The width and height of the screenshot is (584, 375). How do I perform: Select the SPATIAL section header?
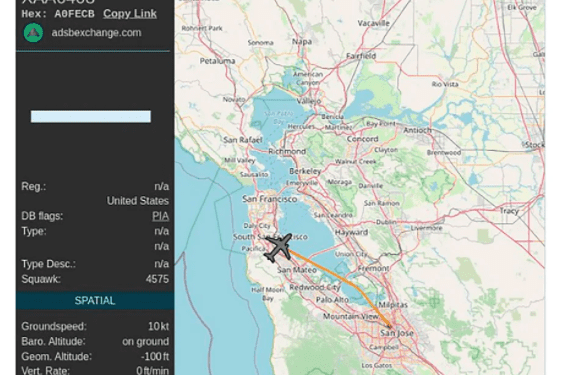tap(95, 301)
